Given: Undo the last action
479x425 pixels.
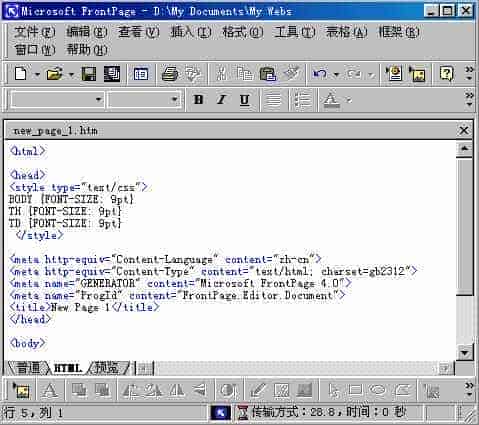Looking at the screenshot, I should click(x=320, y=74).
